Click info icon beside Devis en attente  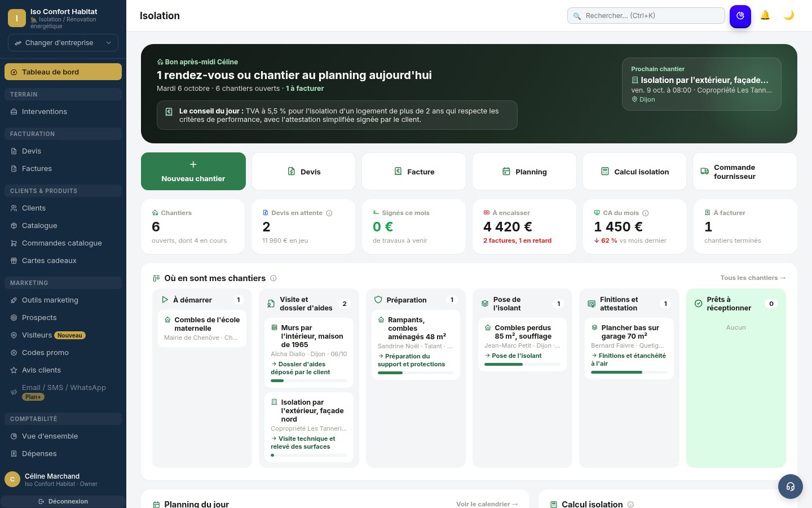click(329, 213)
